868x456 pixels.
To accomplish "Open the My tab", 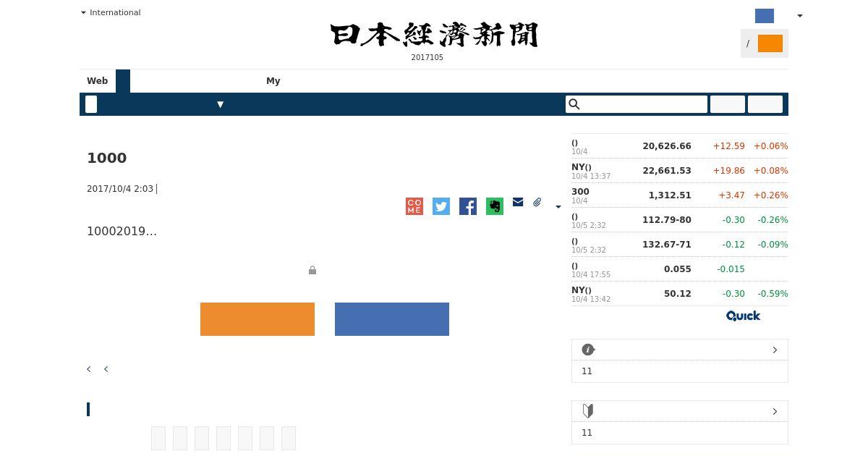I will 273,81.
